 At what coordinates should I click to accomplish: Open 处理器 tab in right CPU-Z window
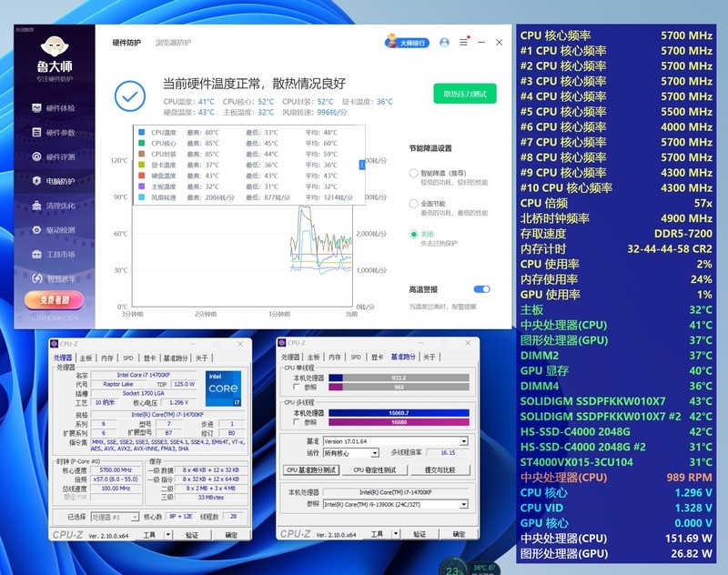click(x=290, y=357)
